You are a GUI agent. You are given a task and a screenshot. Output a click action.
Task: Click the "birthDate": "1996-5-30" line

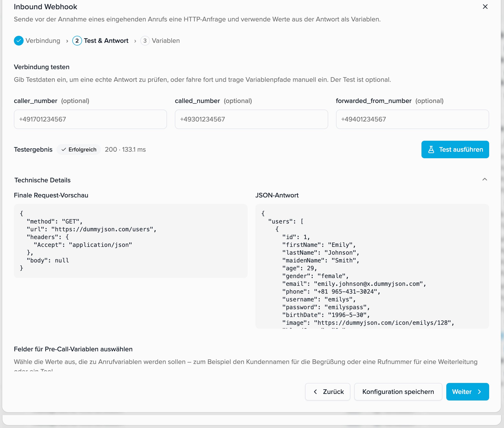[x=326, y=315]
